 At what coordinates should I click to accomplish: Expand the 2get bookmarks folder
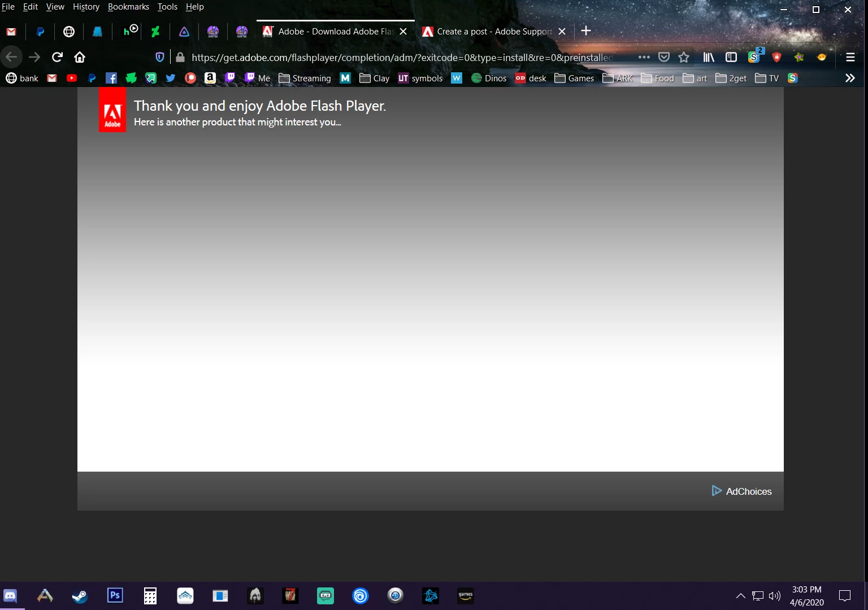point(731,78)
